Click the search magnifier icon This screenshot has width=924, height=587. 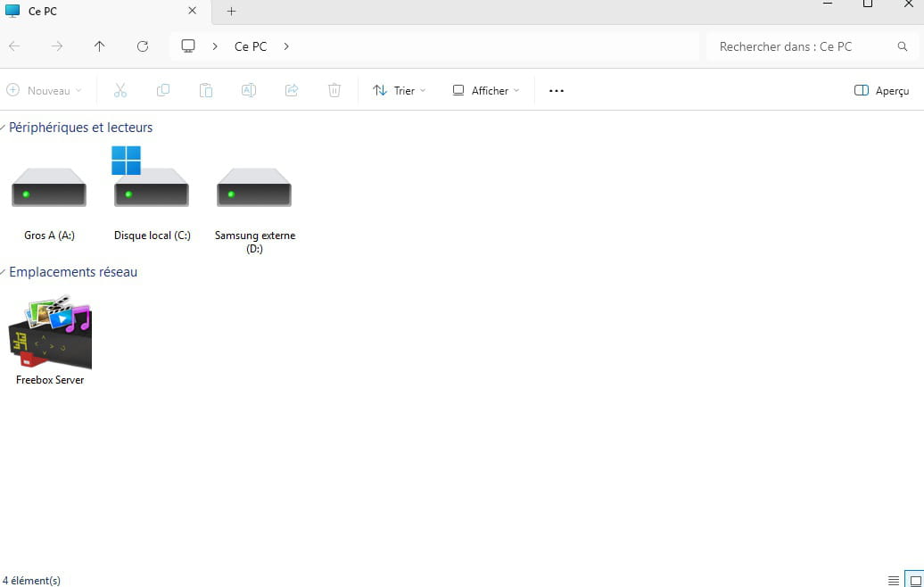tap(903, 46)
